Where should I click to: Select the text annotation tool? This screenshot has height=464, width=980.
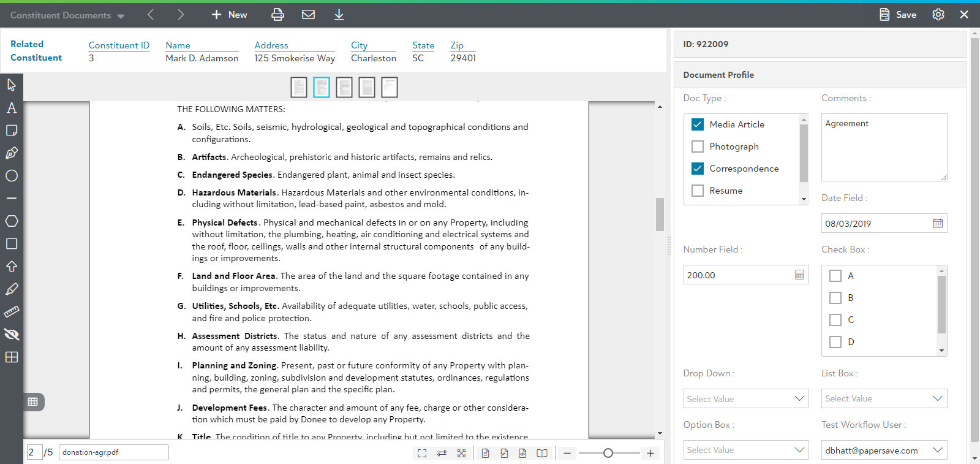[12, 108]
